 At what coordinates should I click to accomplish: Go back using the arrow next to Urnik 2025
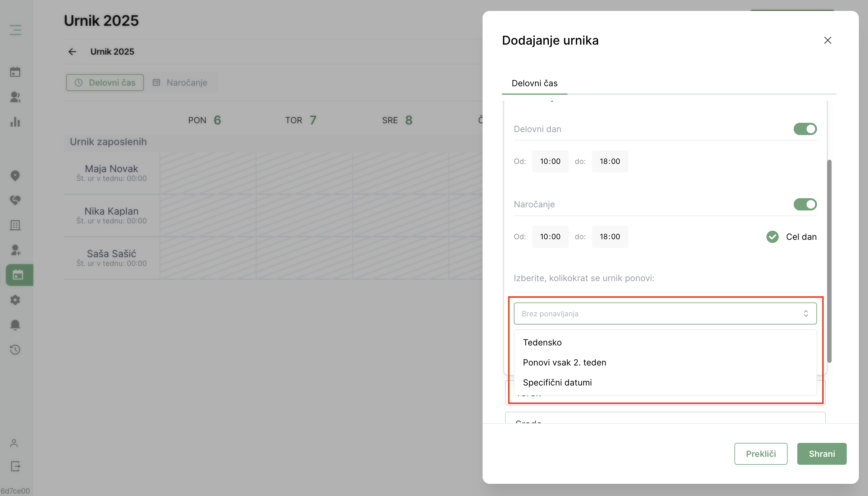click(x=72, y=51)
